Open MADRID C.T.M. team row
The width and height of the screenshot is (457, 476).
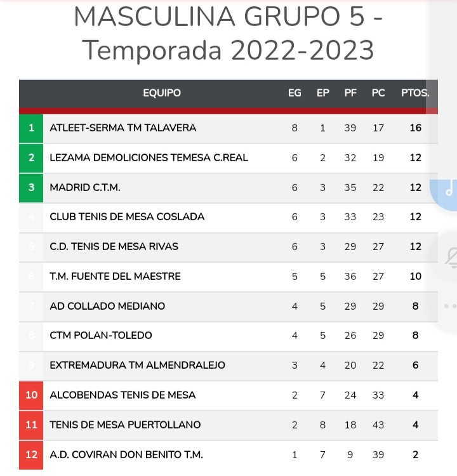coord(85,187)
